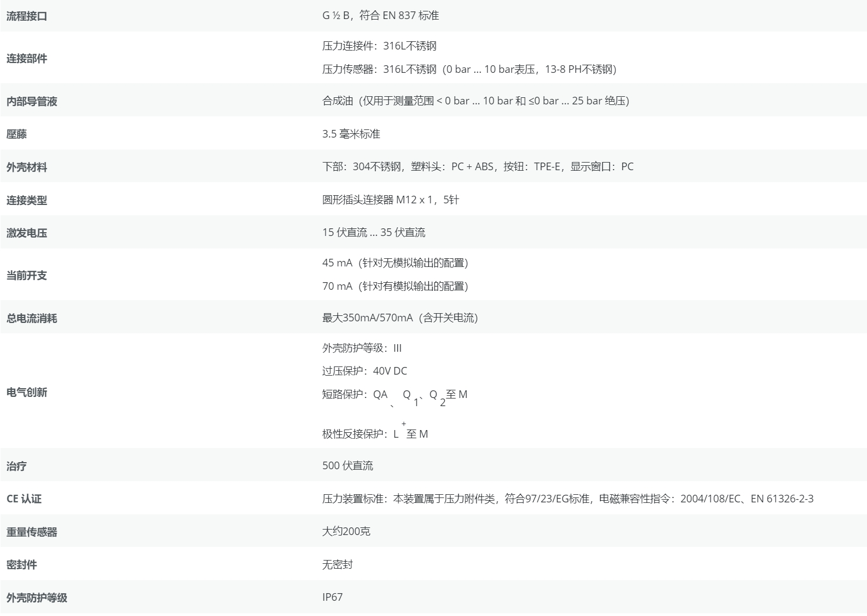Click the 外壳材料 row label
Screen dimensions: 867x616
click(x=27, y=167)
